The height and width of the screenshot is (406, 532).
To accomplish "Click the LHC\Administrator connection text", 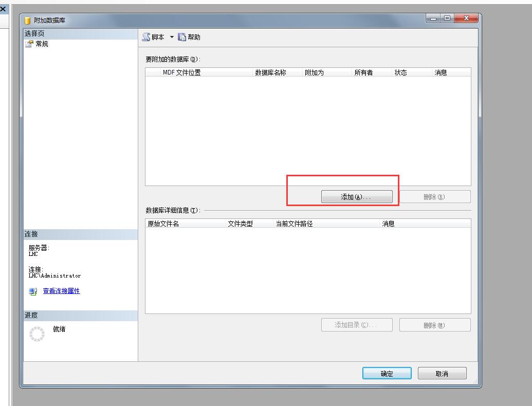I will [54, 276].
